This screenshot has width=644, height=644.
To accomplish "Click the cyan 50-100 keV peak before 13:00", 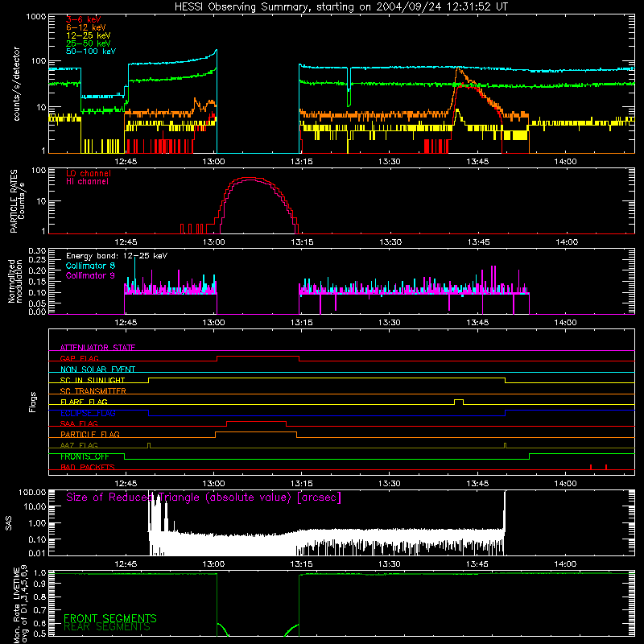I will point(216,51).
